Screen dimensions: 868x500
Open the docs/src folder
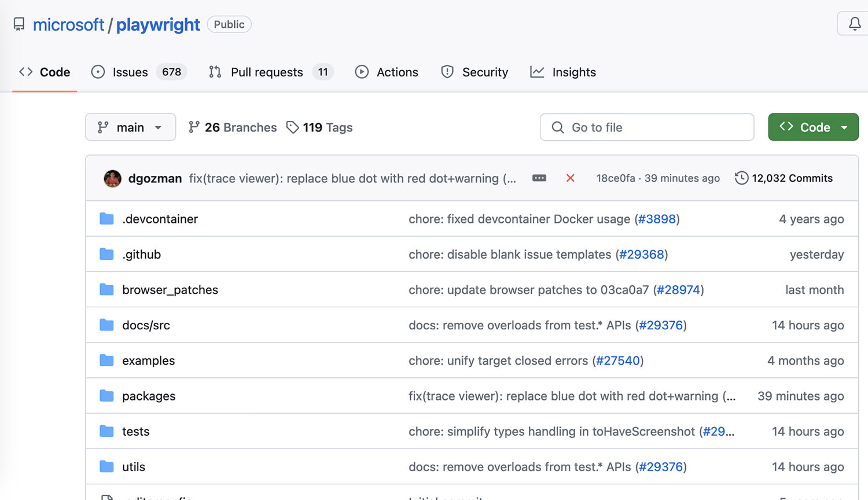pos(146,325)
